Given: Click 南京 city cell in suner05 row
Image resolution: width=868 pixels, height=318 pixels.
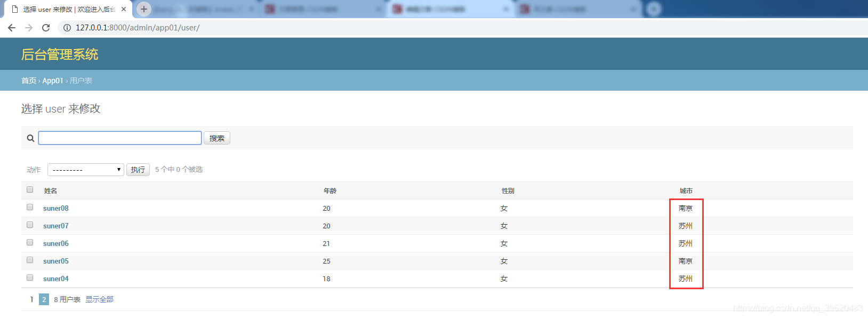Looking at the screenshot, I should point(686,261).
